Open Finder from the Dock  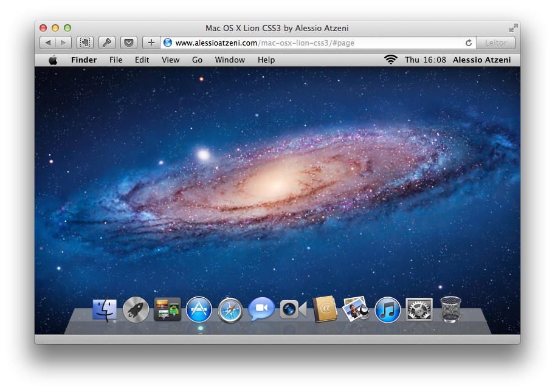[105, 309]
